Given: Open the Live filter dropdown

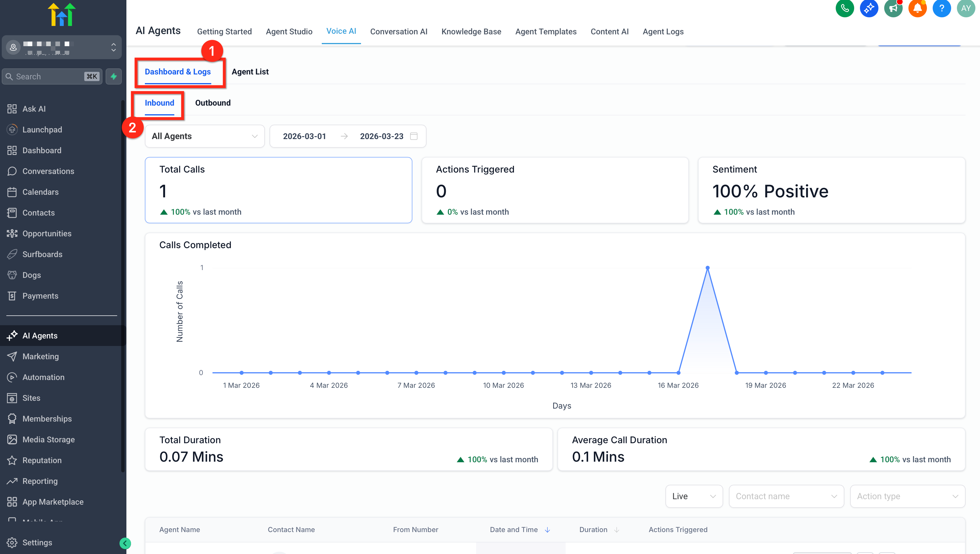Looking at the screenshot, I should [x=694, y=496].
